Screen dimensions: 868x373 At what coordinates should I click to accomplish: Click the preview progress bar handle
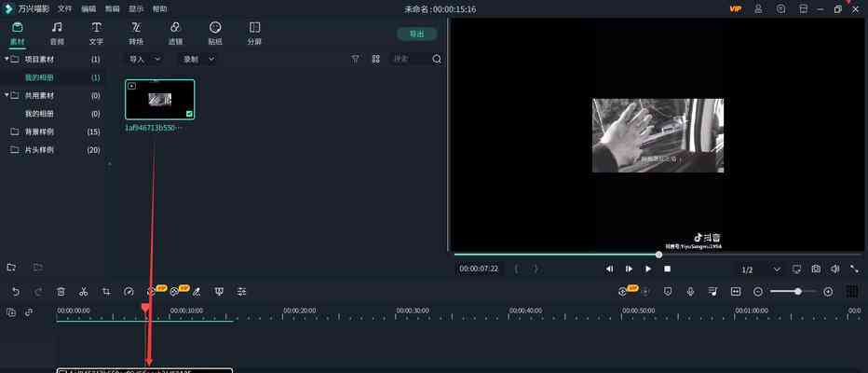[658, 255]
